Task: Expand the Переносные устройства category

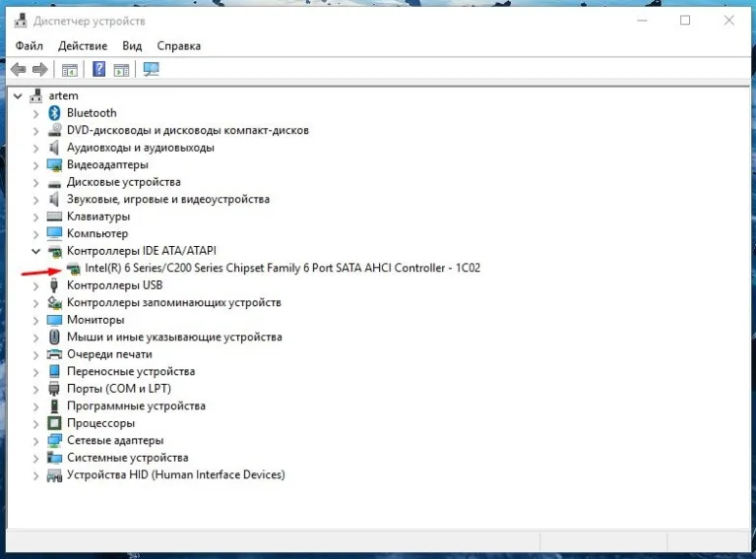Action: (x=35, y=372)
